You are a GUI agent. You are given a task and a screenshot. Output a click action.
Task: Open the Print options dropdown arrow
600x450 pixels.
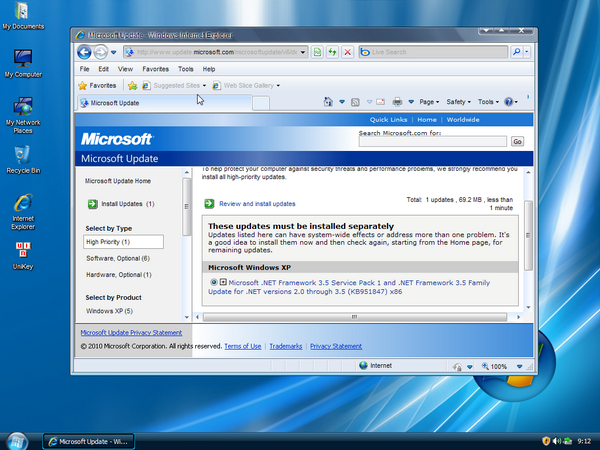pos(411,102)
